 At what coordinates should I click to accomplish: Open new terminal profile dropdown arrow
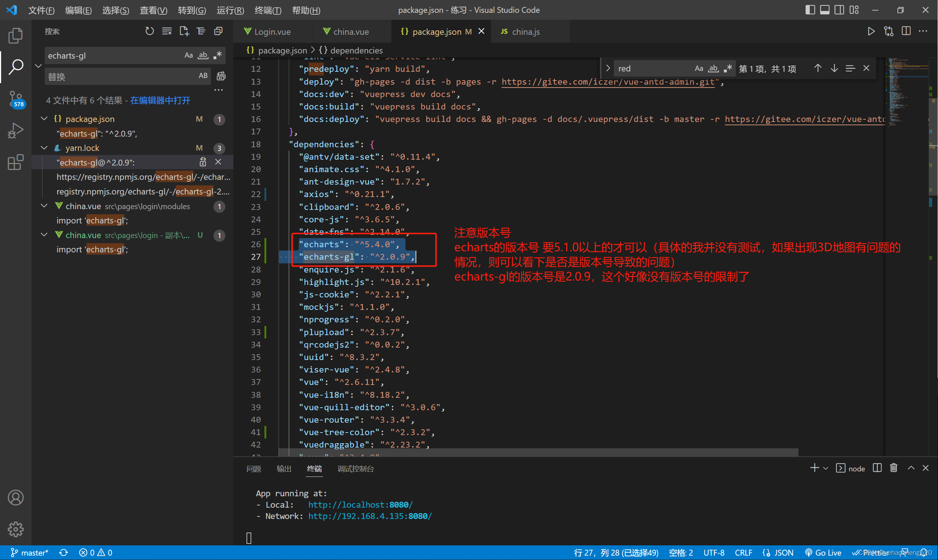(826, 468)
